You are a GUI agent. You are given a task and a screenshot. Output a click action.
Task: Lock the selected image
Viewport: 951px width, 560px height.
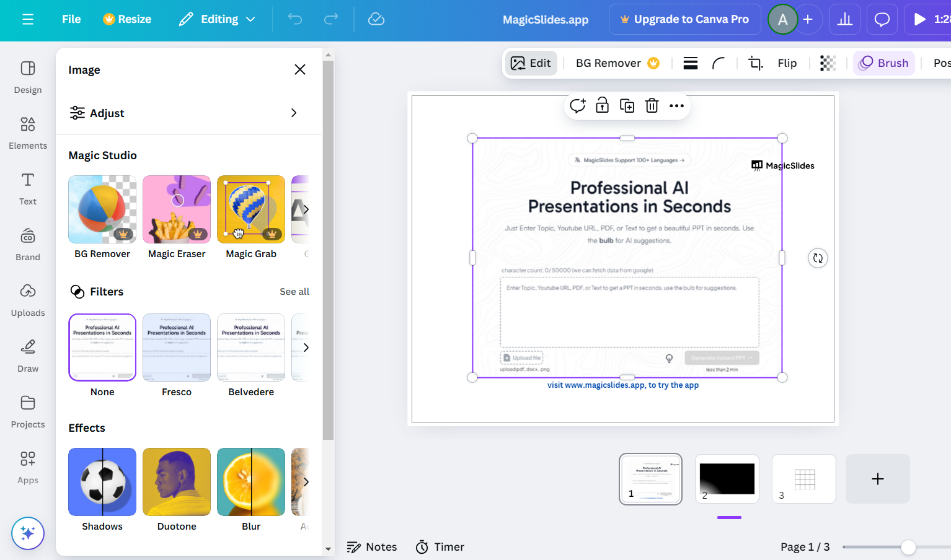(x=603, y=106)
